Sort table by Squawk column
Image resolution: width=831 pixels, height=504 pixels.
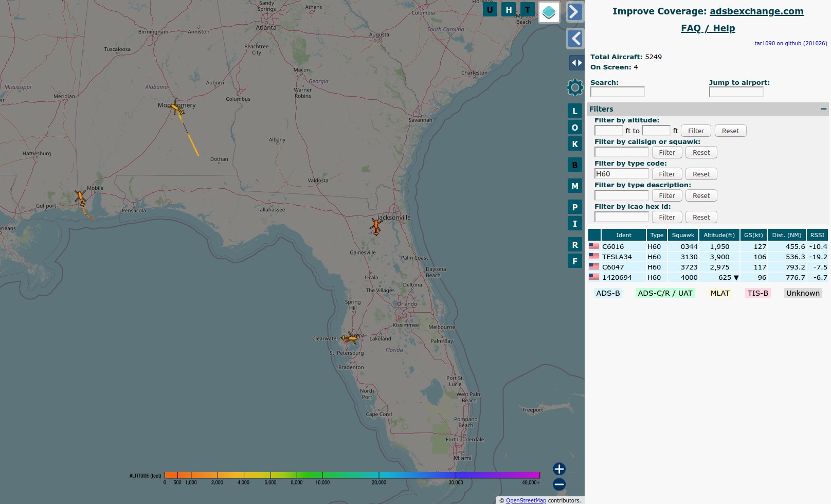point(683,235)
